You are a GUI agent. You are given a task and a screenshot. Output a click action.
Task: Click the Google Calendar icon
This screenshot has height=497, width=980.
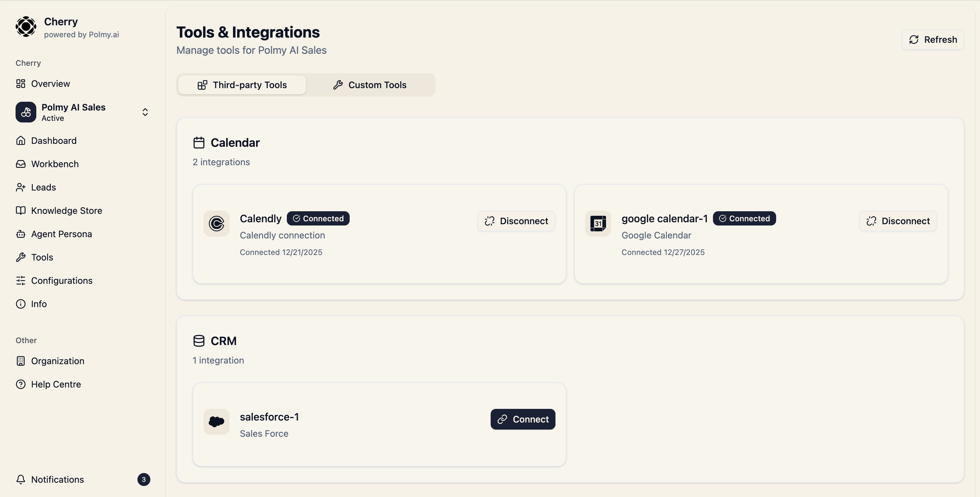click(x=598, y=224)
